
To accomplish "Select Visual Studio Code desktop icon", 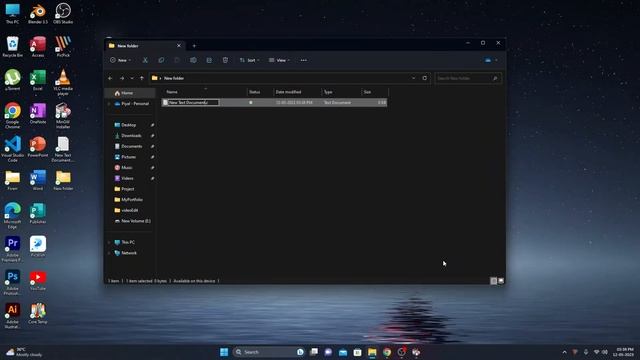I will coord(13,149).
